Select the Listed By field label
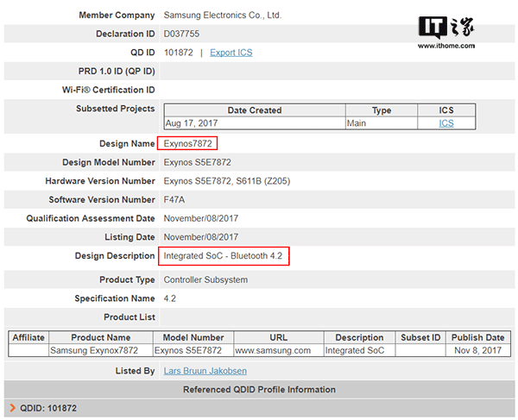This screenshot has width=518, height=420. click(x=135, y=371)
